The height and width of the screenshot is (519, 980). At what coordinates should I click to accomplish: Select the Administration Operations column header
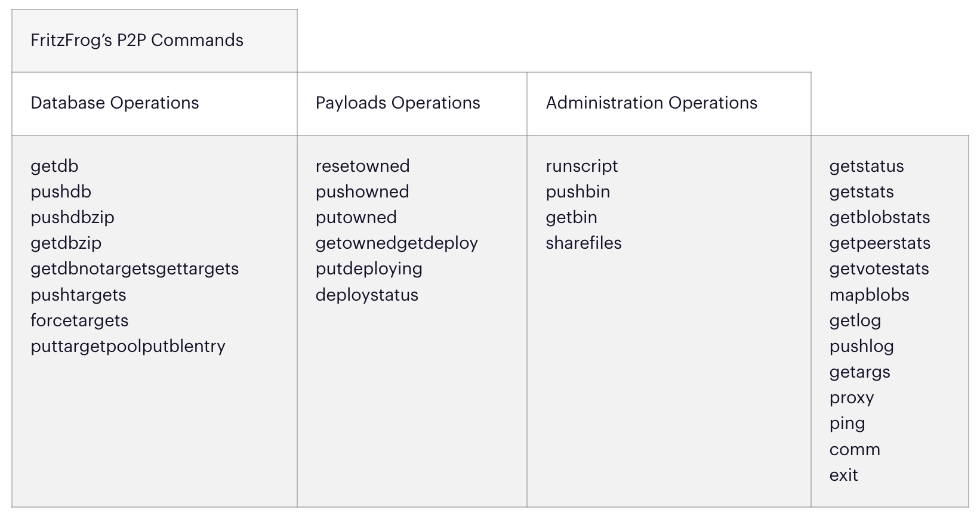coord(651,103)
